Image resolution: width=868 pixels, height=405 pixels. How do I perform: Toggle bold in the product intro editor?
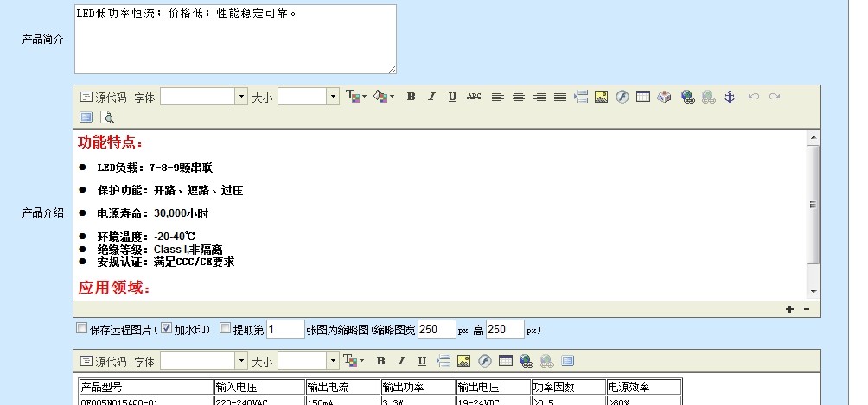click(x=411, y=97)
